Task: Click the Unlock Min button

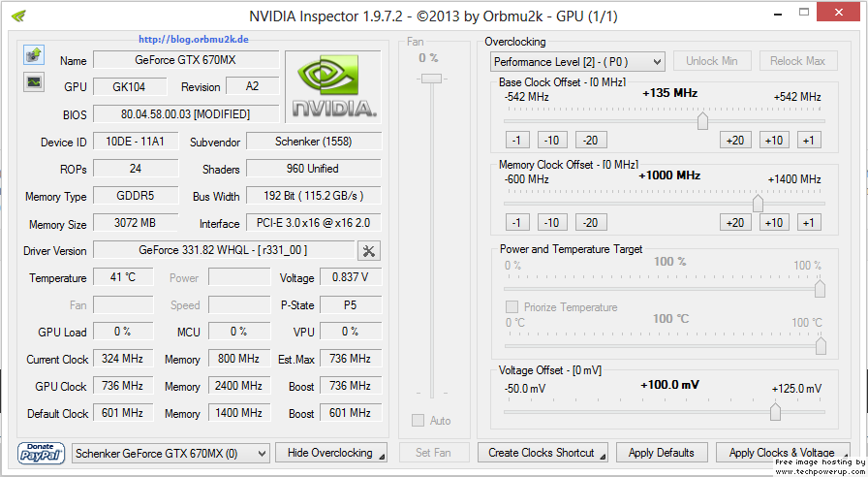Action: point(712,61)
